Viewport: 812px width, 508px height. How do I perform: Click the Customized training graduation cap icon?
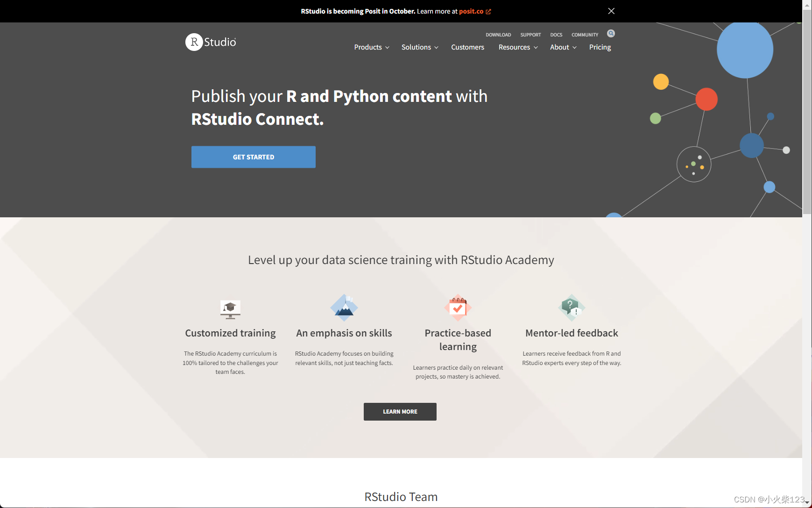point(230,309)
